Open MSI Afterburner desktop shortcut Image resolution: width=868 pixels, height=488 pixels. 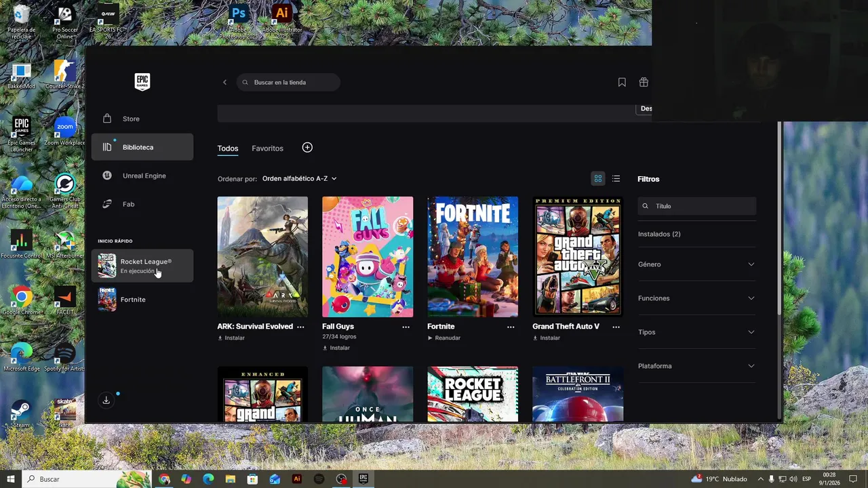65,245
